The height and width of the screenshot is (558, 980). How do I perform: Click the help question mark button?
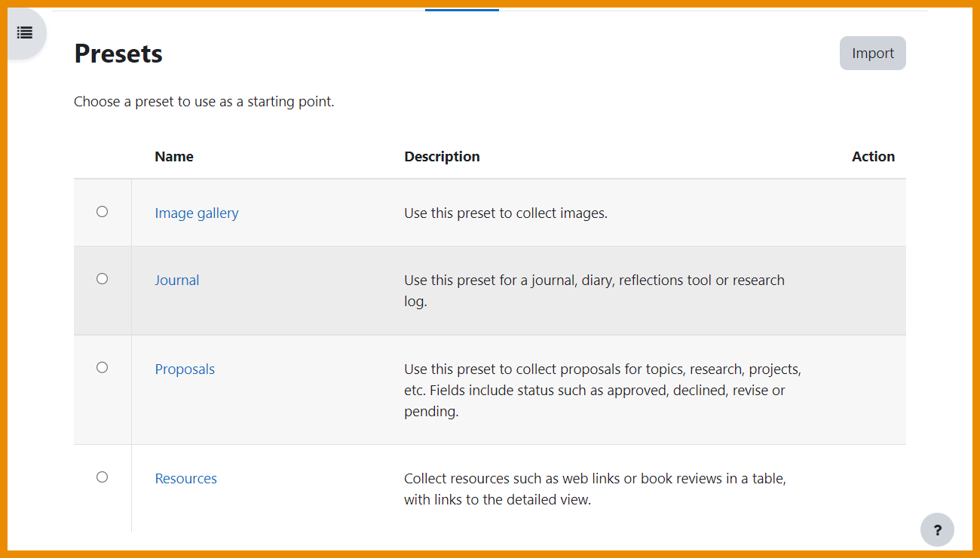pyautogui.click(x=937, y=530)
